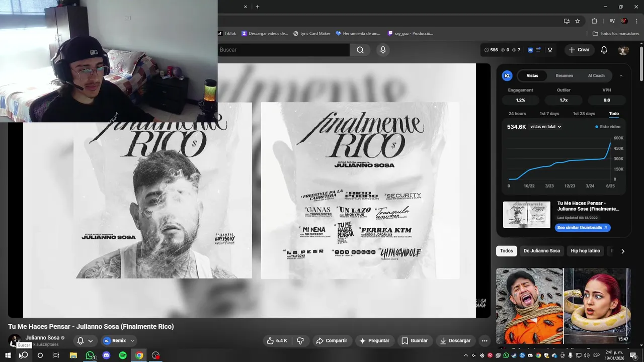Click the Chrome profile avatar
Image resolution: width=644 pixels, height=362 pixels.
click(624, 21)
